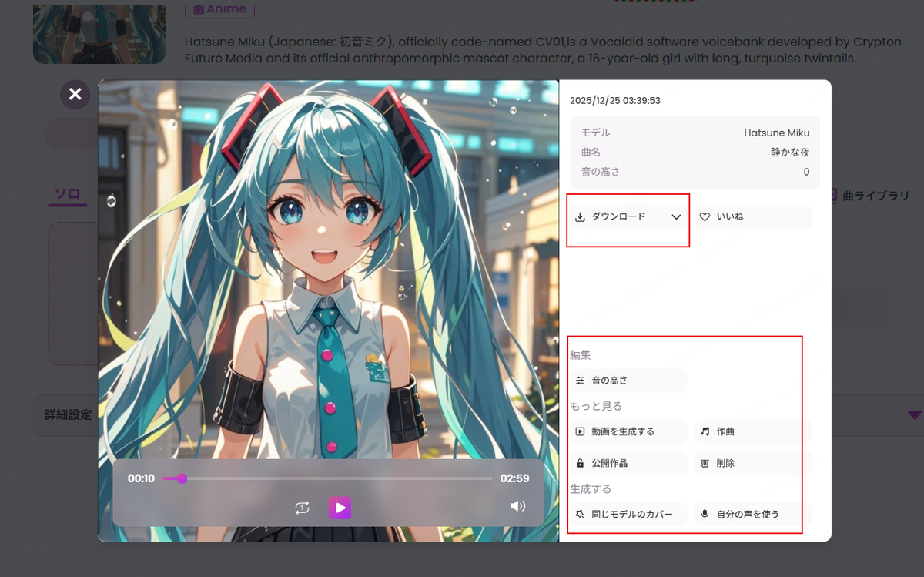Play the song with the purple play button

(340, 507)
